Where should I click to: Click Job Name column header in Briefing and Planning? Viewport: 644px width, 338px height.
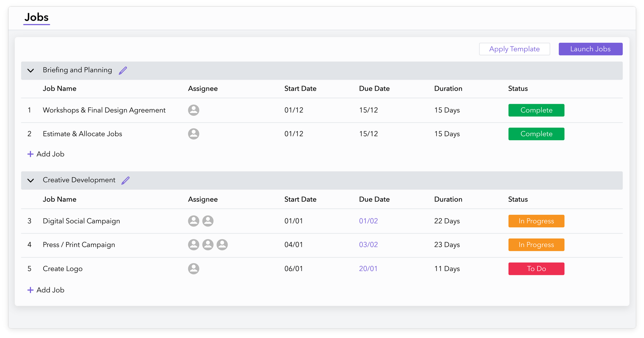[59, 89]
